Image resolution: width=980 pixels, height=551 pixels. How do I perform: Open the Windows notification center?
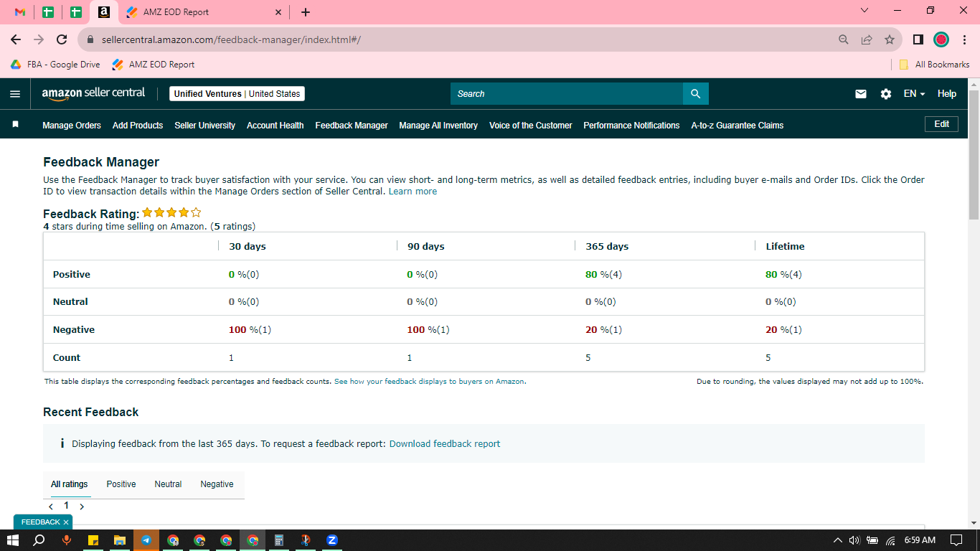pos(956,540)
